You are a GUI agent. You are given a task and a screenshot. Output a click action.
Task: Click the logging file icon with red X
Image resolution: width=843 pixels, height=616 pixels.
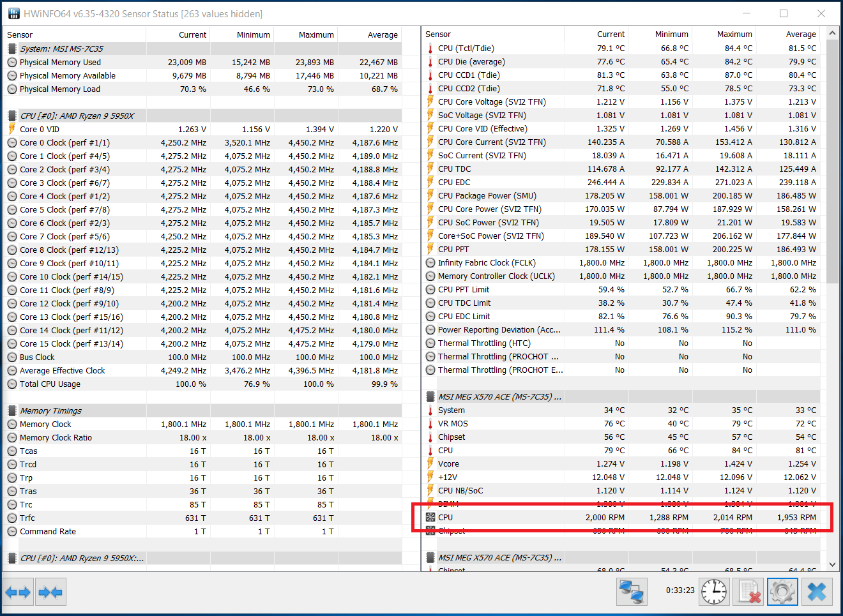coord(748,591)
